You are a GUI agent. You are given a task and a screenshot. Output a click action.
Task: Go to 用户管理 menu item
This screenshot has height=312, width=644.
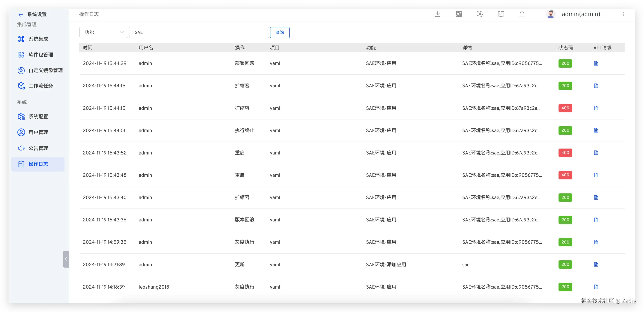pos(38,132)
